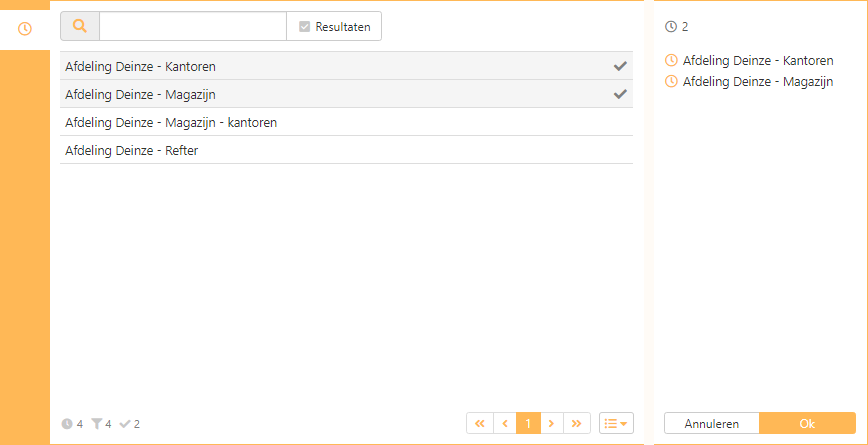Click the filter count funnel icon
The width and height of the screenshot is (868, 445).
coord(97,424)
